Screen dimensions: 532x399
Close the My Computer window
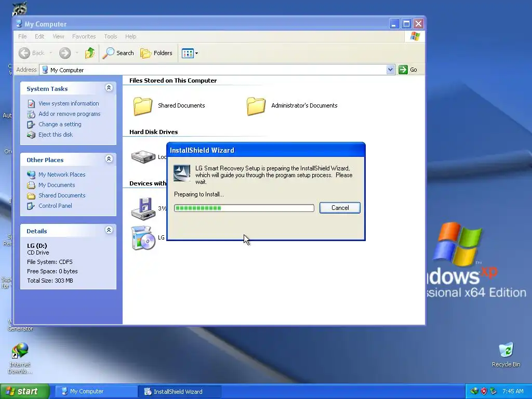[418, 24]
